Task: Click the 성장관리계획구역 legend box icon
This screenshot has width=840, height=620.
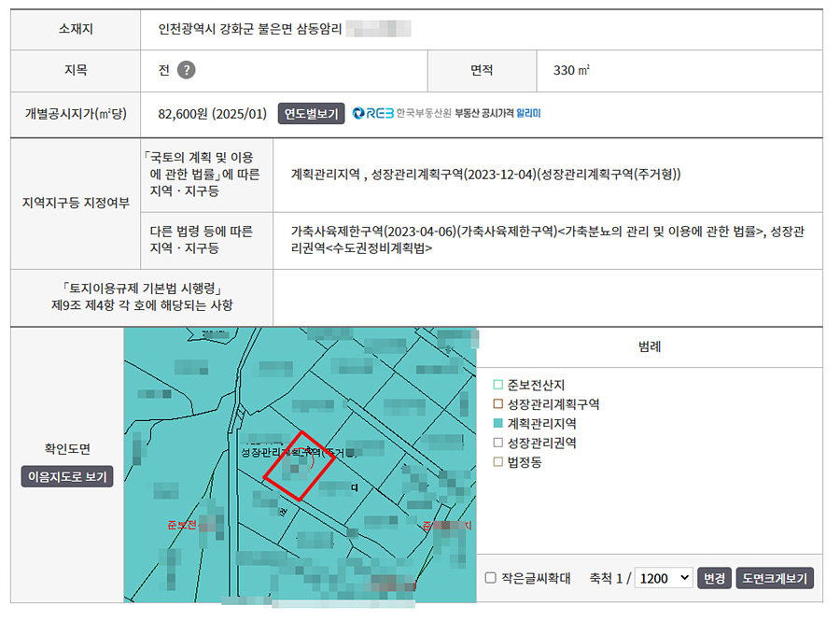Action: tap(497, 404)
